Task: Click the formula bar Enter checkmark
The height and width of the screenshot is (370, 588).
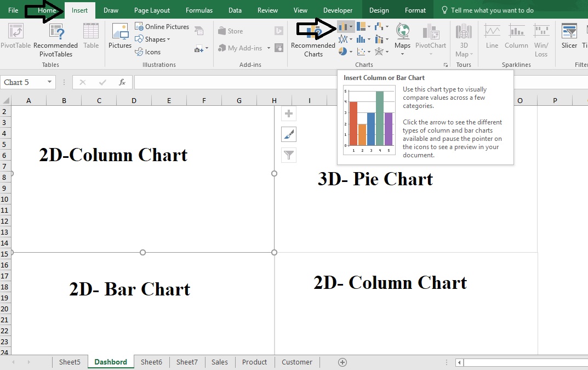Action: pyautogui.click(x=102, y=82)
